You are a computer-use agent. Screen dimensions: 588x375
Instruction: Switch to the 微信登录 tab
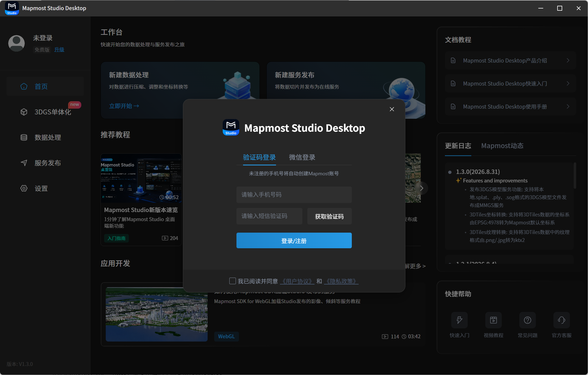click(302, 157)
